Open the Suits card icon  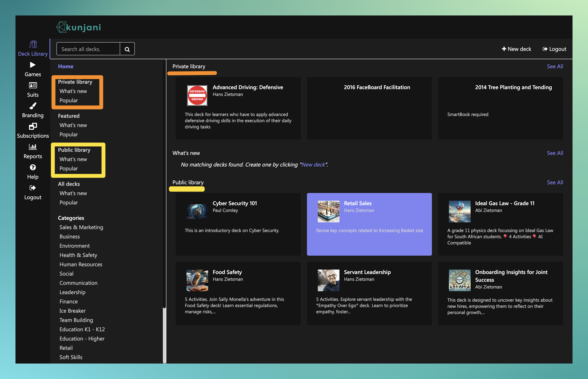pos(33,85)
